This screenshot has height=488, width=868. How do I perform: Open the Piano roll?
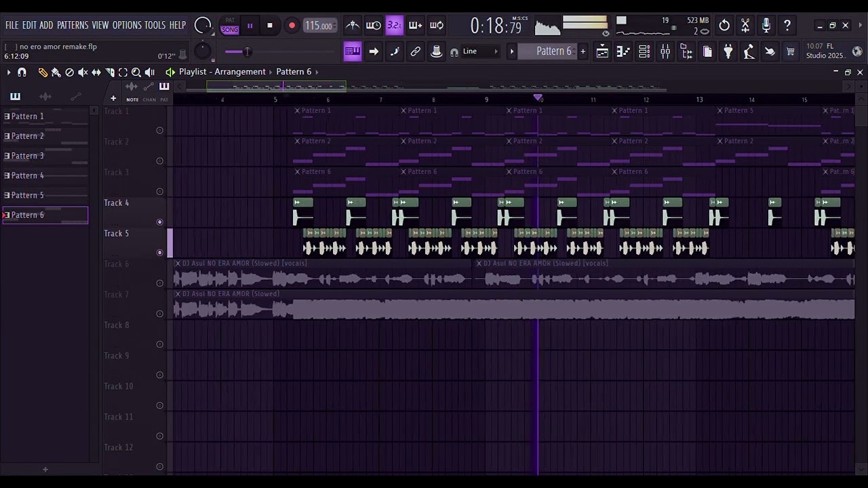point(623,52)
